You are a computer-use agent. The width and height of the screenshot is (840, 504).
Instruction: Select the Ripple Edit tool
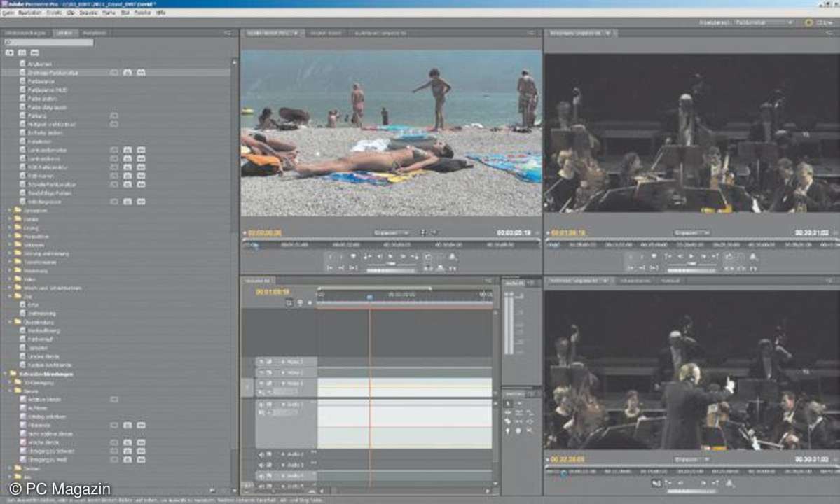(508, 413)
